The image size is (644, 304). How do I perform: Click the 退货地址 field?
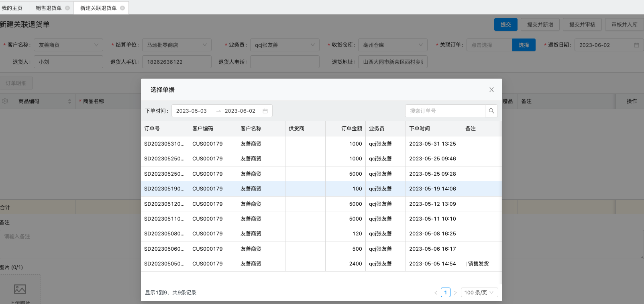[393, 62]
